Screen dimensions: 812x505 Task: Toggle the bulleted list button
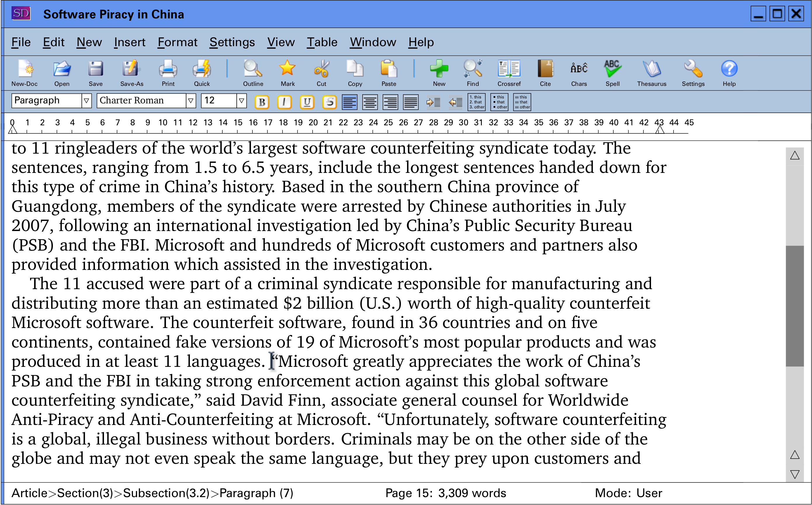coord(499,102)
